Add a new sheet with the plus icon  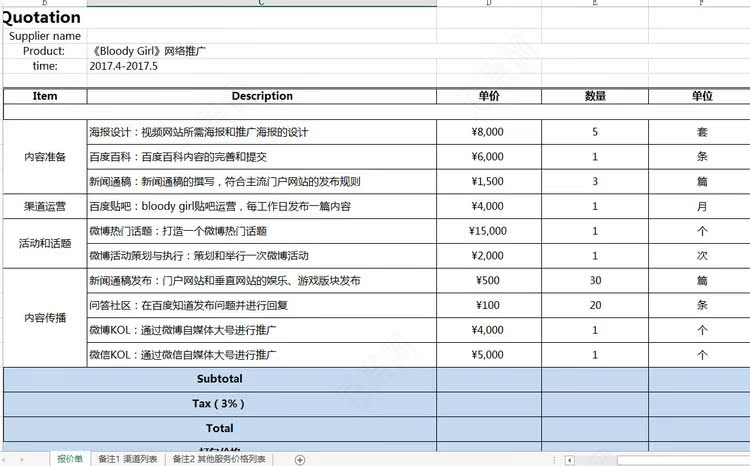pyautogui.click(x=300, y=460)
